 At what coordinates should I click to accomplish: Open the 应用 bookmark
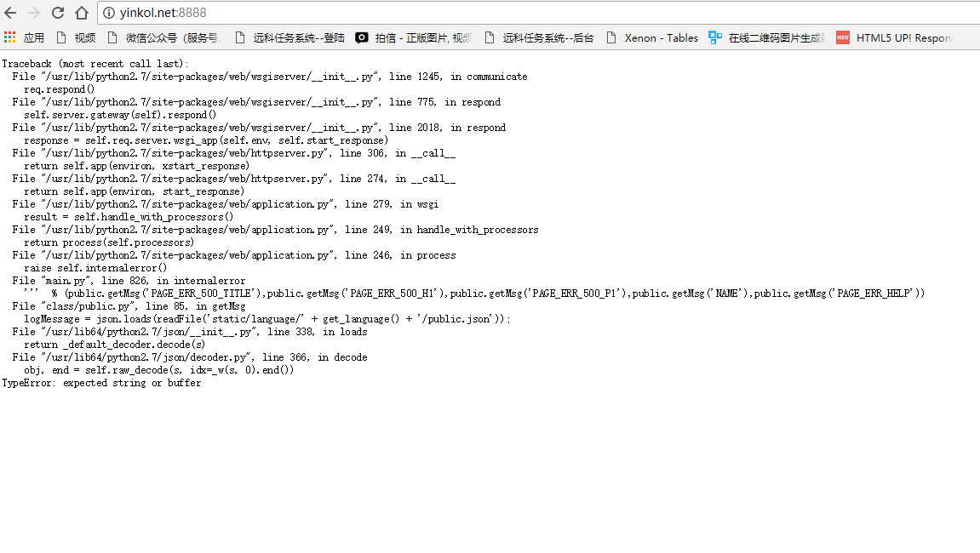pyautogui.click(x=34, y=37)
